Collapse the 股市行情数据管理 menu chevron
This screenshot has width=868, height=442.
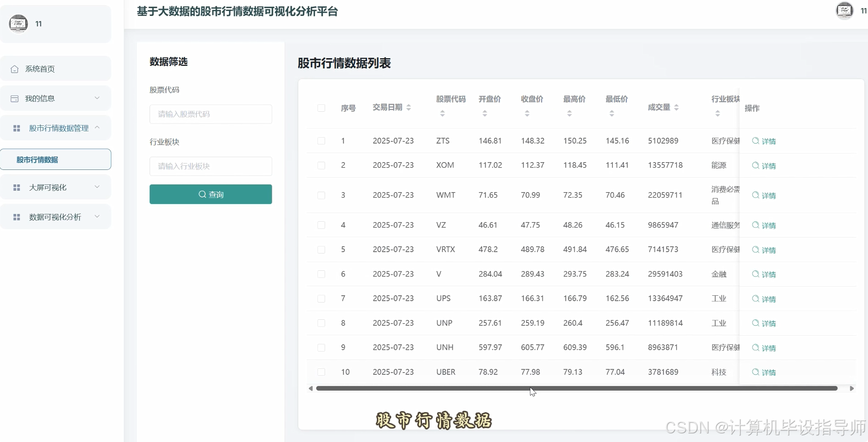[97, 128]
